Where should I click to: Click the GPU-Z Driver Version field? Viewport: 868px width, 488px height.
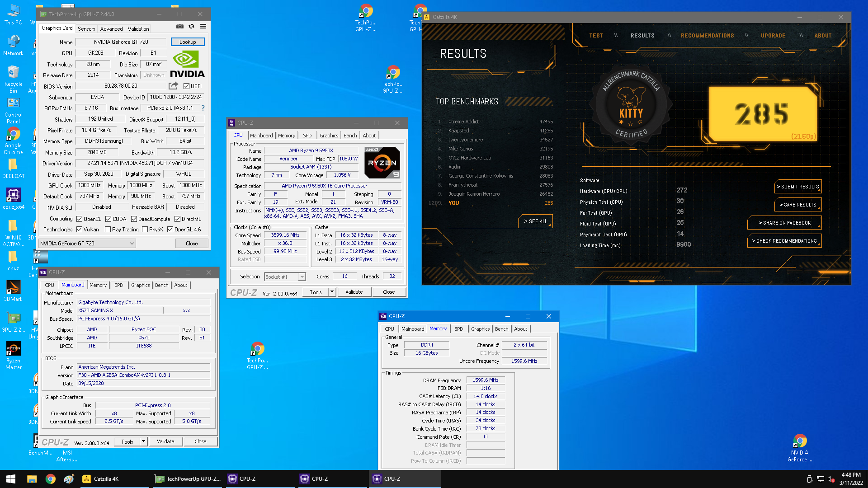140,163
